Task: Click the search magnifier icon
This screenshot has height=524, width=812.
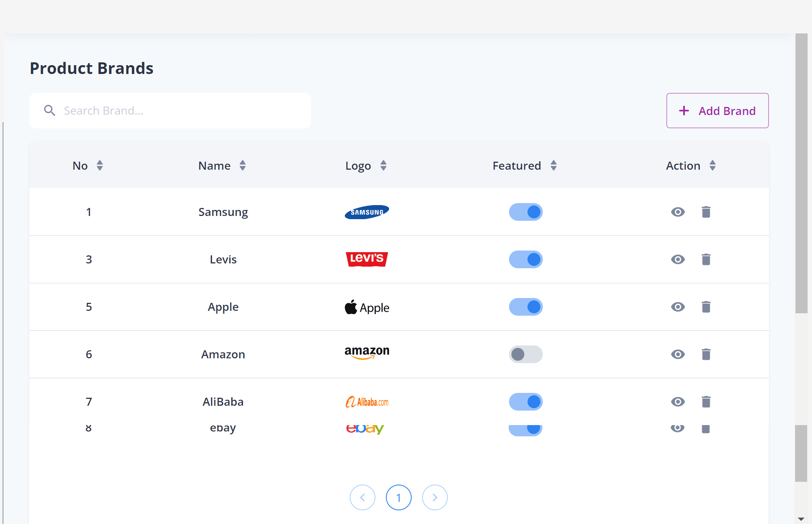Action: click(49, 111)
